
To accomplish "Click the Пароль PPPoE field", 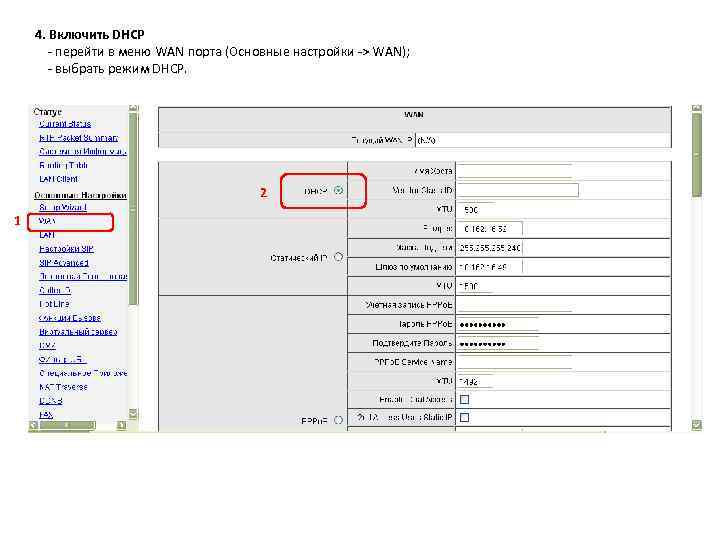I will pyautogui.click(x=498, y=324).
